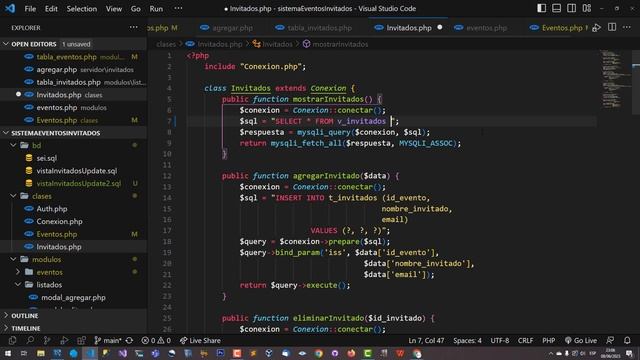Open the Extensions activity icon
The width and height of the screenshot is (640, 360).
click(81, 340)
